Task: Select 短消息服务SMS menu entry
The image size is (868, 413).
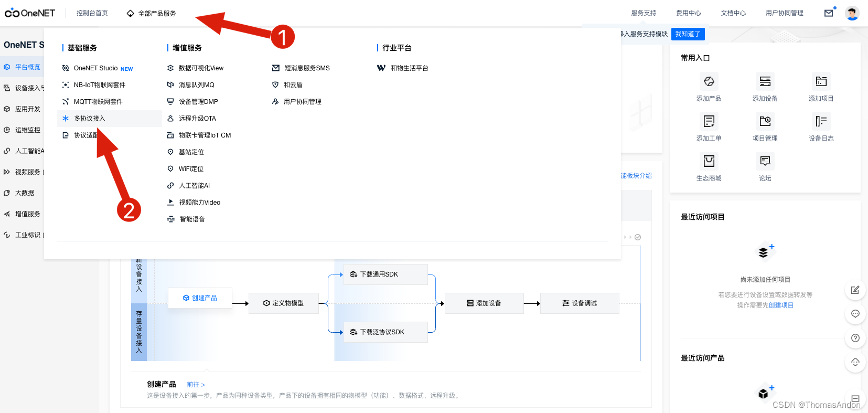Action: [301, 68]
